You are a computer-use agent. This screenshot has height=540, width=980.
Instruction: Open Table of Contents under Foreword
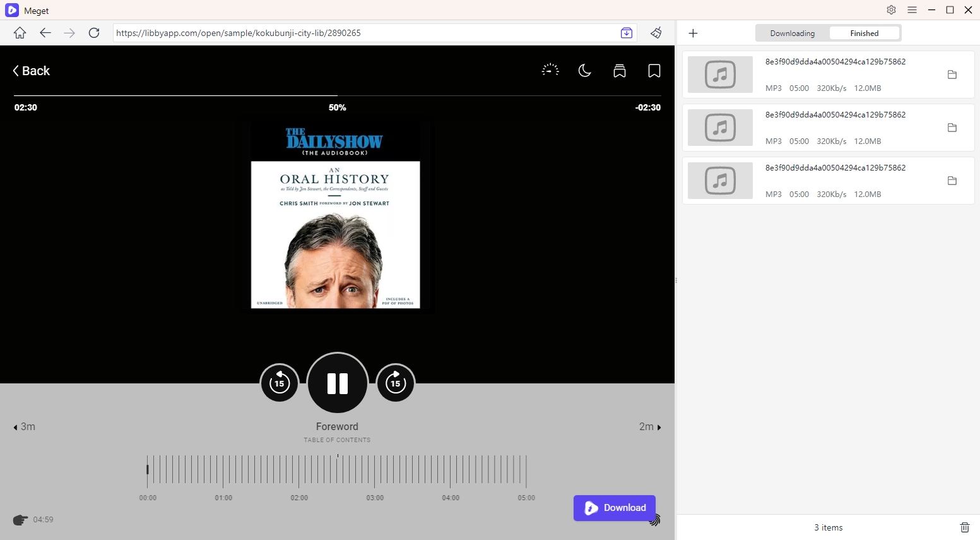[337, 440]
